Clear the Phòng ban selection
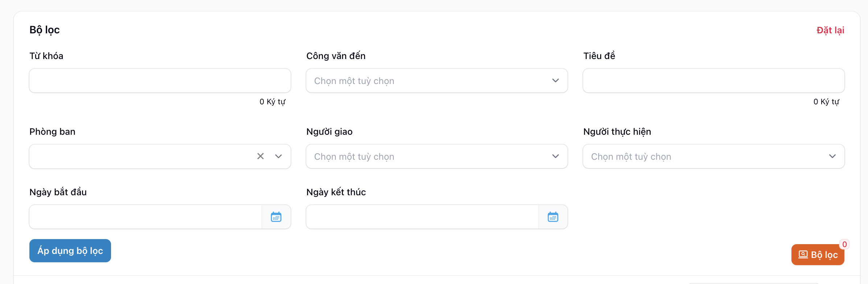 261,156
